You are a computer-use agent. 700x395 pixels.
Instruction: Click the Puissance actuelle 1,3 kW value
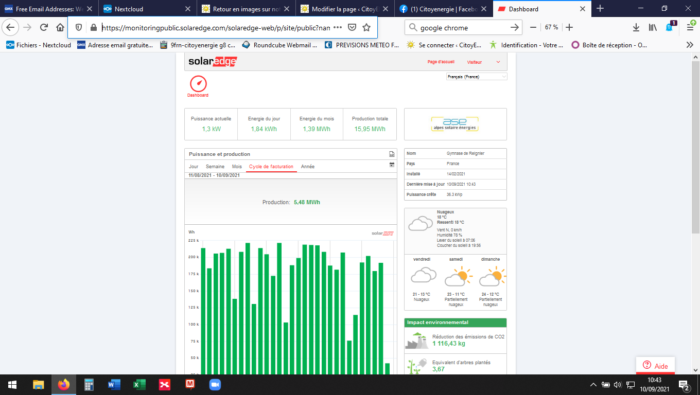click(211, 129)
